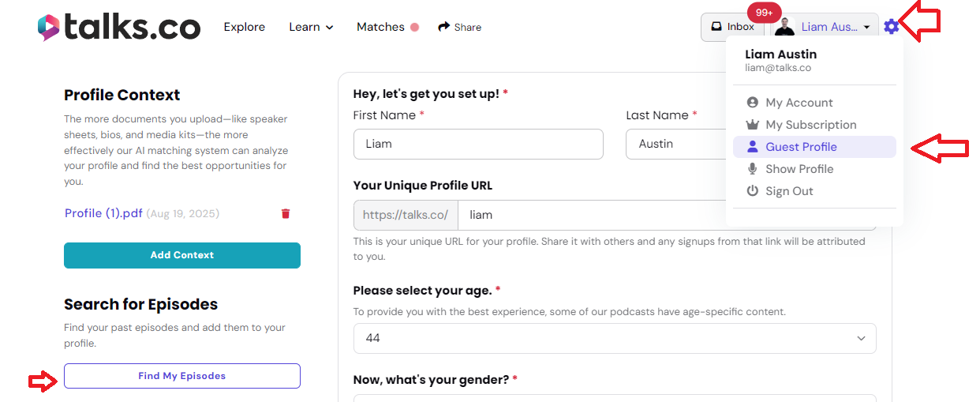
Task: Click the Find My Episodes button
Action: [x=182, y=376]
